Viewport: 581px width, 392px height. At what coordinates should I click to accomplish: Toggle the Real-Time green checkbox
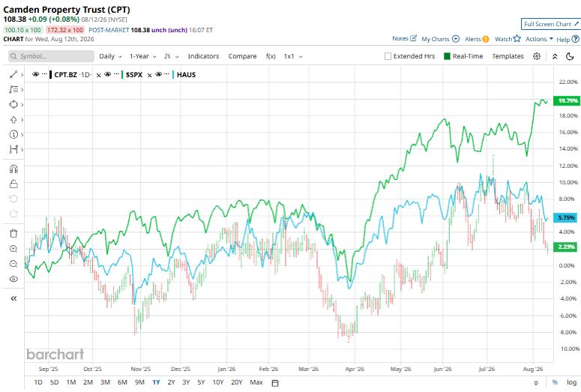[448, 56]
